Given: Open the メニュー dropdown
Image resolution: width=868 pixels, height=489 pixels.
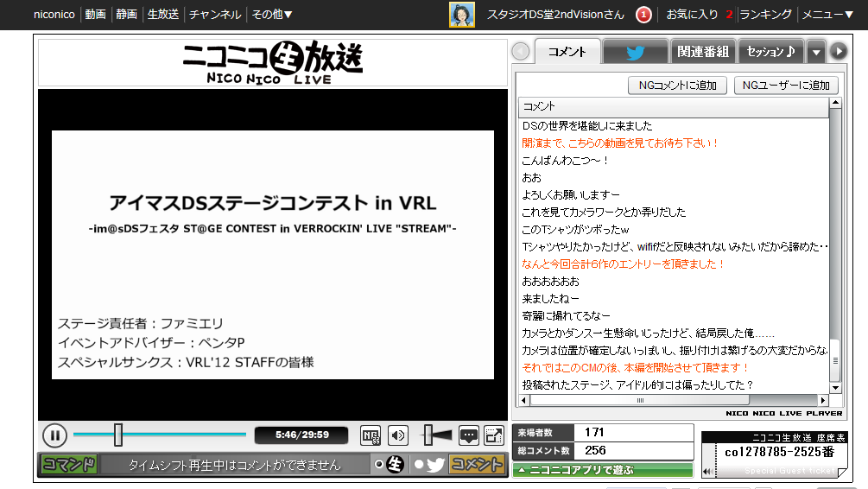Looking at the screenshot, I should click(828, 15).
